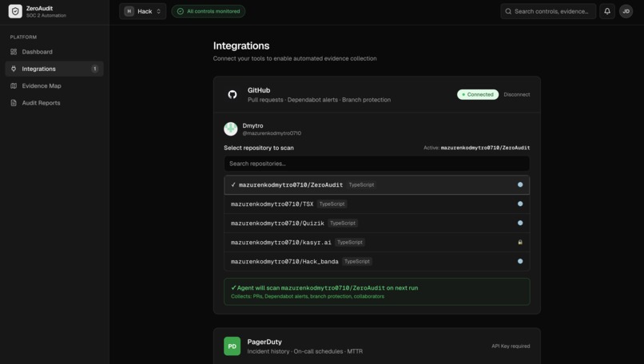
Task: Click the Dashboard sidebar icon
Action: click(14, 52)
